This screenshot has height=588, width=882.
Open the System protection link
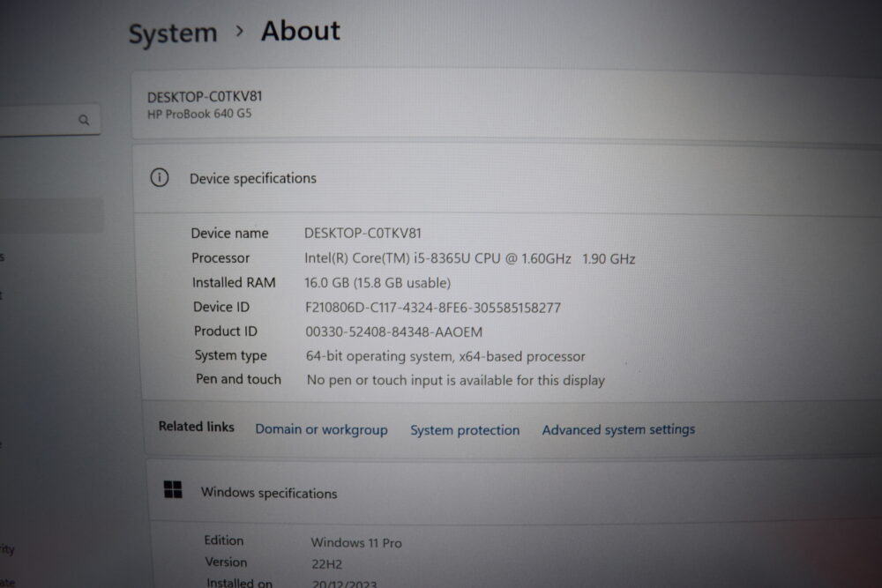tap(465, 430)
